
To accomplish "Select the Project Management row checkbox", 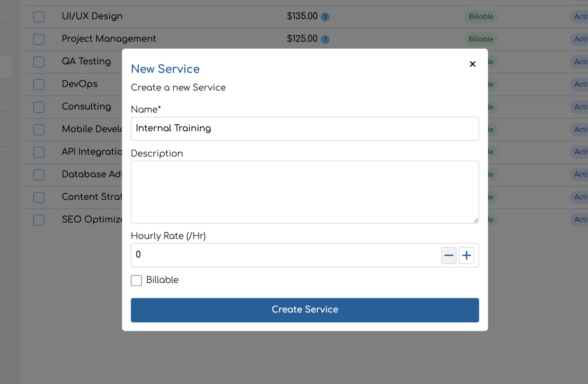I will tap(39, 39).
